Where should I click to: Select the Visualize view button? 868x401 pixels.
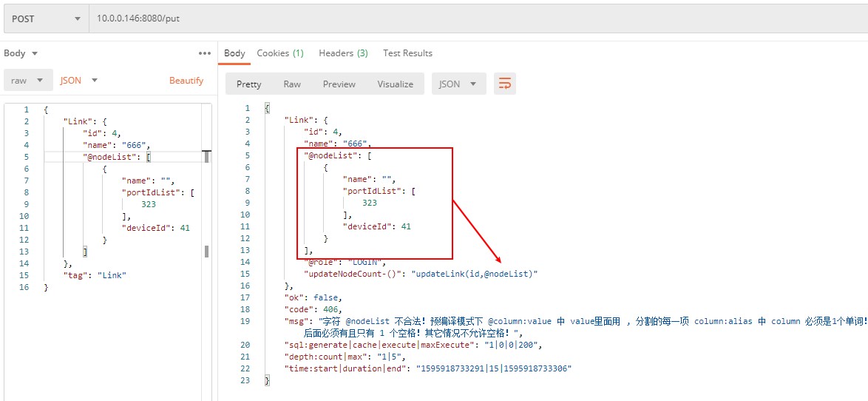point(396,84)
